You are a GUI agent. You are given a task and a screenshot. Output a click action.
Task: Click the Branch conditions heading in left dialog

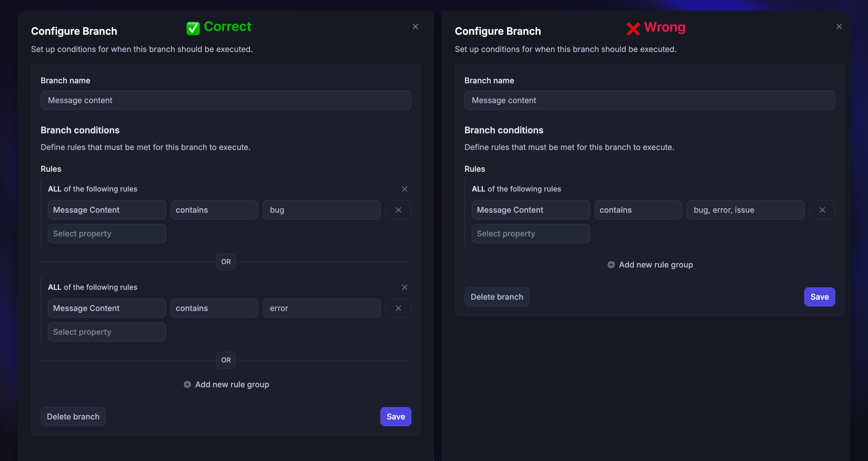pyautogui.click(x=80, y=131)
